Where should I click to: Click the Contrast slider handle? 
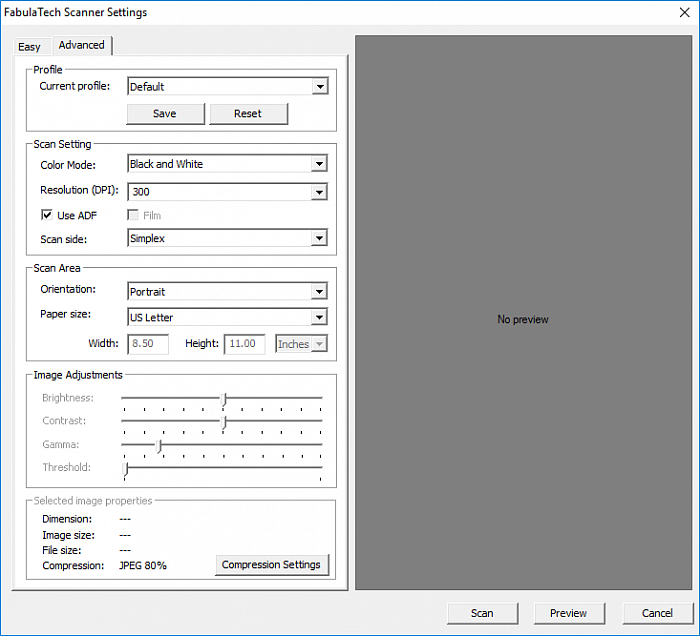pyautogui.click(x=224, y=422)
